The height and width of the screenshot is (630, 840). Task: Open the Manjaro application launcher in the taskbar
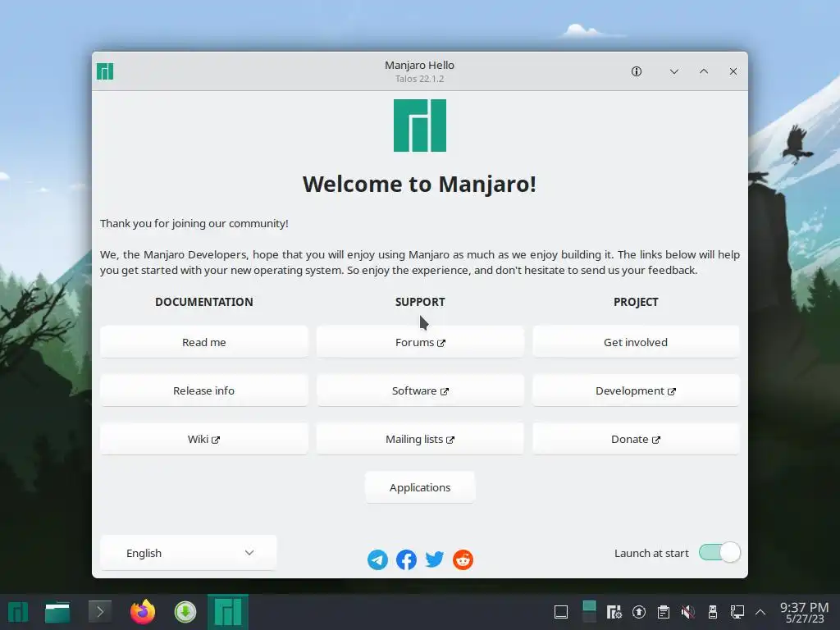(18, 612)
